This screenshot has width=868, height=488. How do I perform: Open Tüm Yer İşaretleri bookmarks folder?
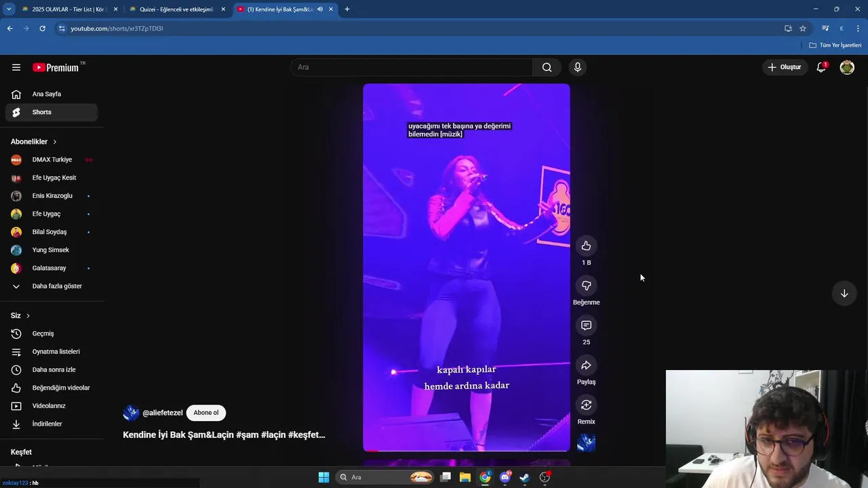(x=835, y=45)
